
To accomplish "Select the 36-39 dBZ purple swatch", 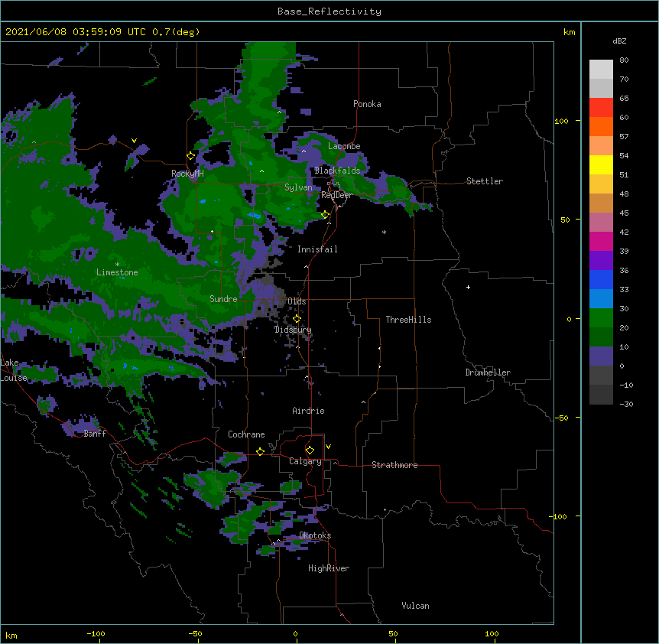I will [601, 260].
